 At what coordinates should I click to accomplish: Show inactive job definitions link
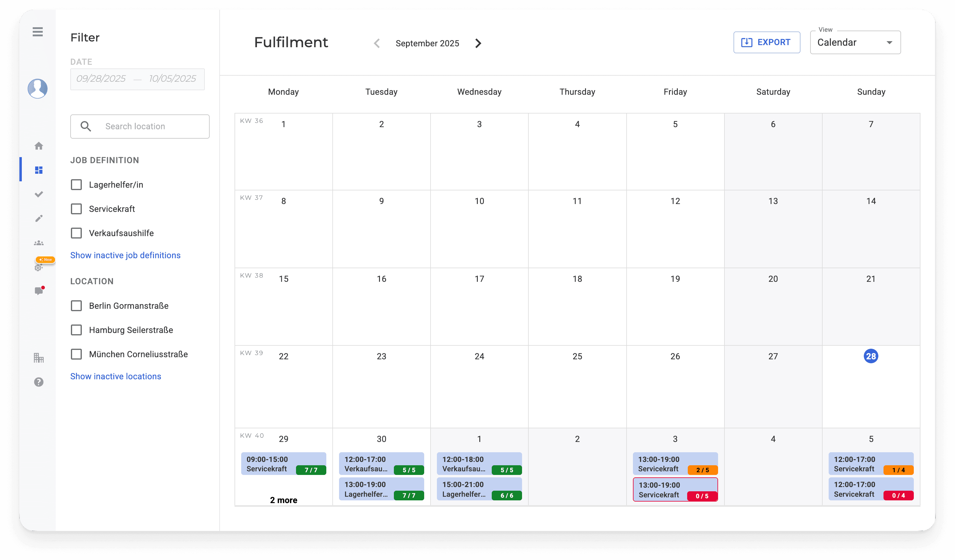(125, 255)
